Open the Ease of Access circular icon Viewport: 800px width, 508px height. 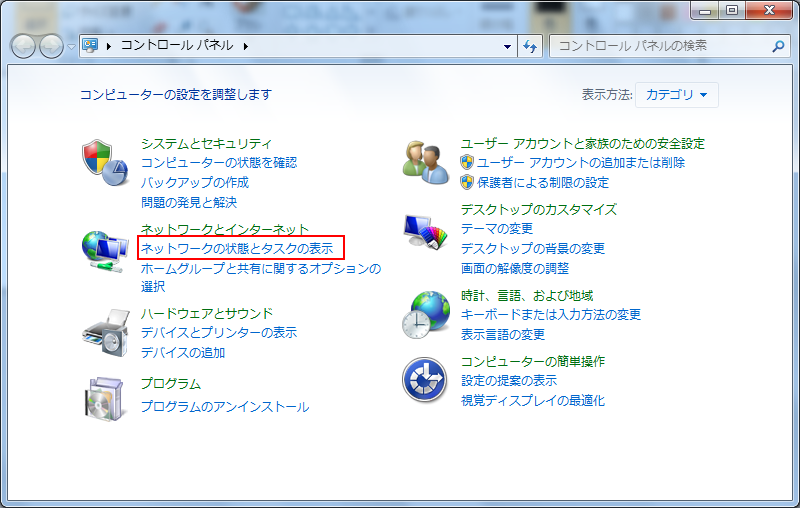point(424,380)
